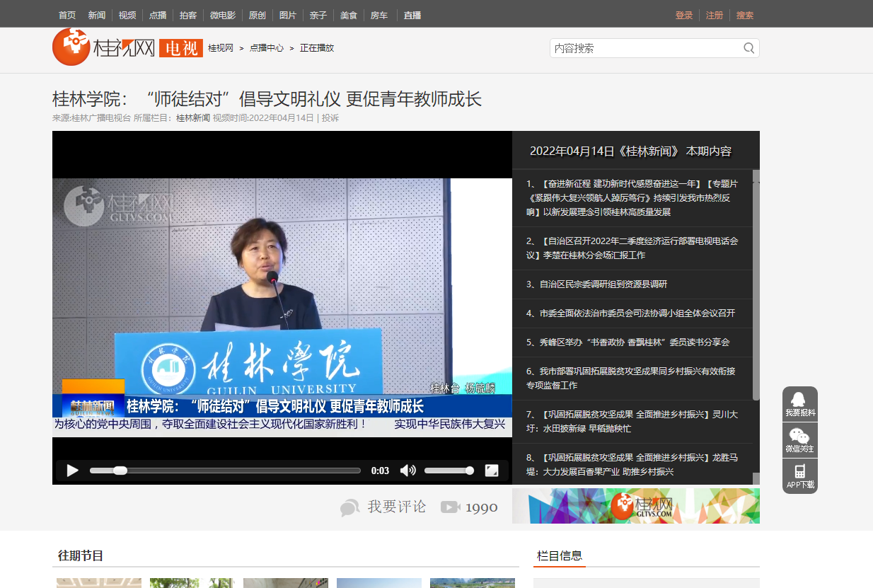Click the video progress bar

225,471
